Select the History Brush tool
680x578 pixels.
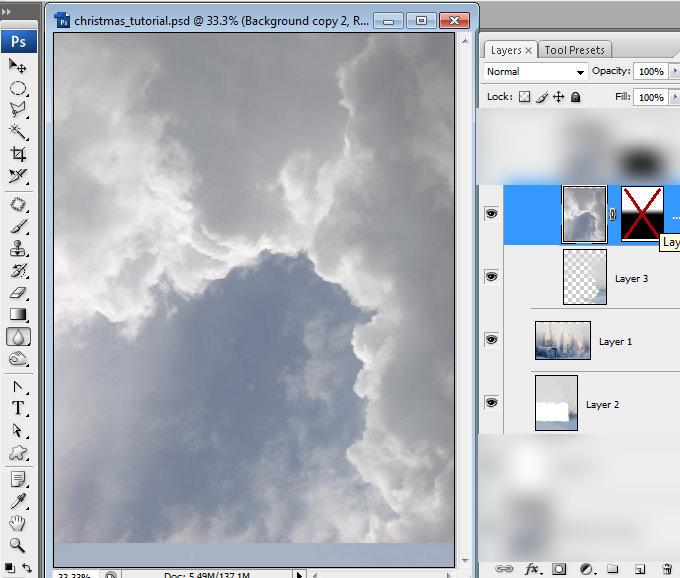(18, 271)
